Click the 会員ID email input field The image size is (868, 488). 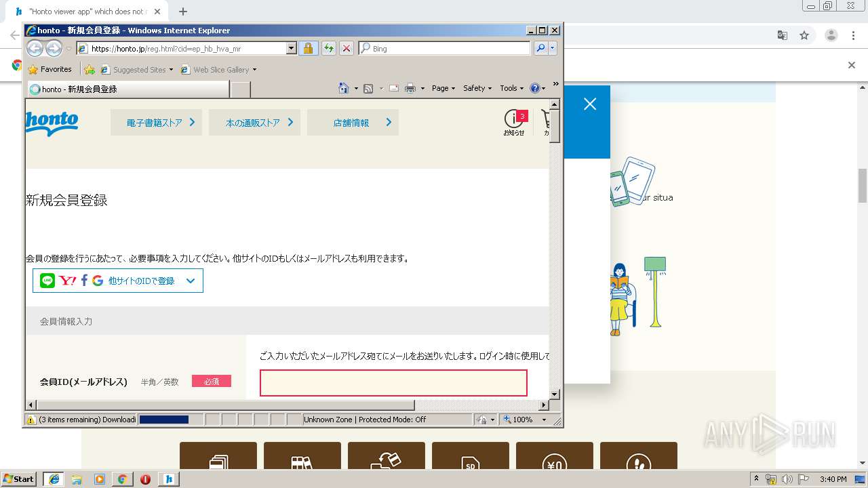click(393, 383)
